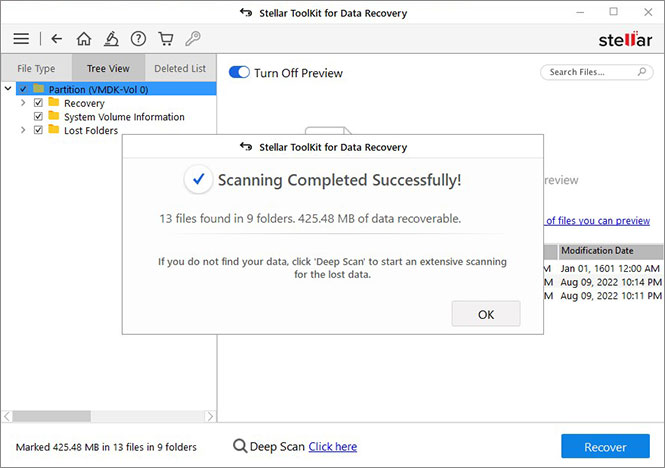Minimize the Stellar Toolkit window
Image resolution: width=665 pixels, height=468 pixels.
tap(580, 12)
